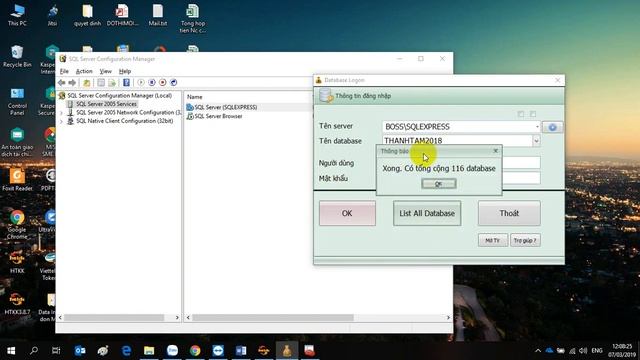The height and width of the screenshot is (360, 640).
Task: Click the Thoát button
Action: pos(509,213)
